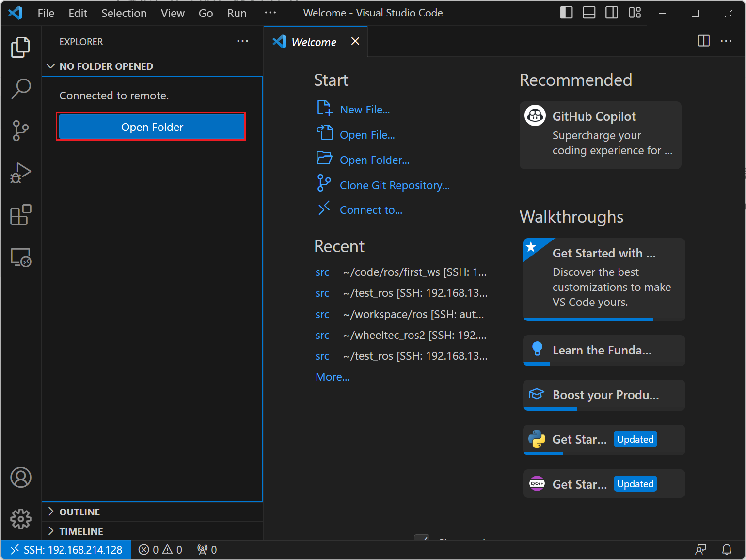Click the notifications bell in status bar
746x560 pixels.
727,550
